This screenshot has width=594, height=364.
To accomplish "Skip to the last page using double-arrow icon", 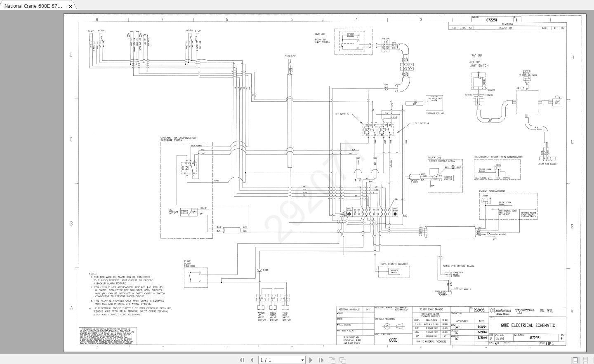I will point(321,359).
